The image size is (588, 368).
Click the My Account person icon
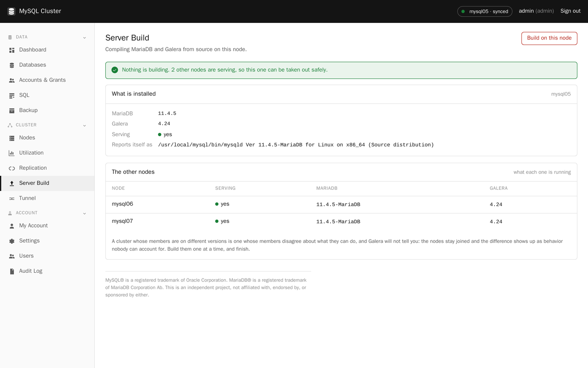click(12, 226)
